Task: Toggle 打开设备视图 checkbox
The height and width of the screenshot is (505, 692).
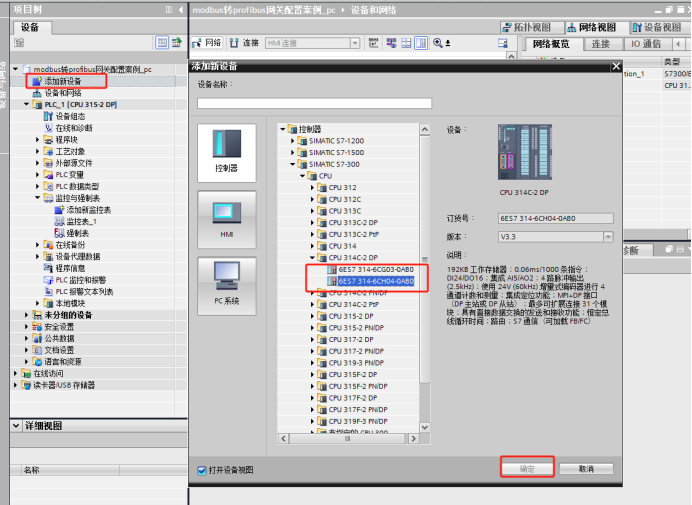Action: click(202, 471)
